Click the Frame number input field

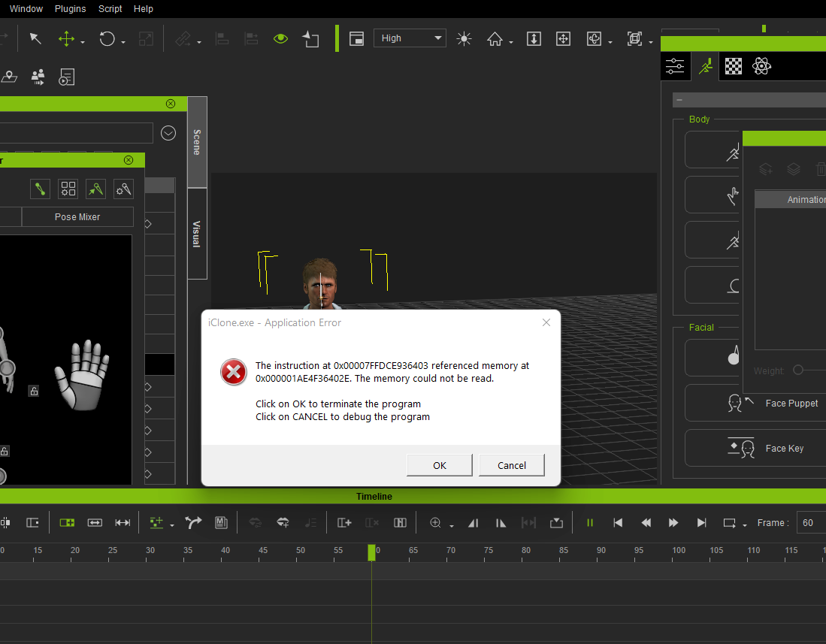click(x=811, y=523)
